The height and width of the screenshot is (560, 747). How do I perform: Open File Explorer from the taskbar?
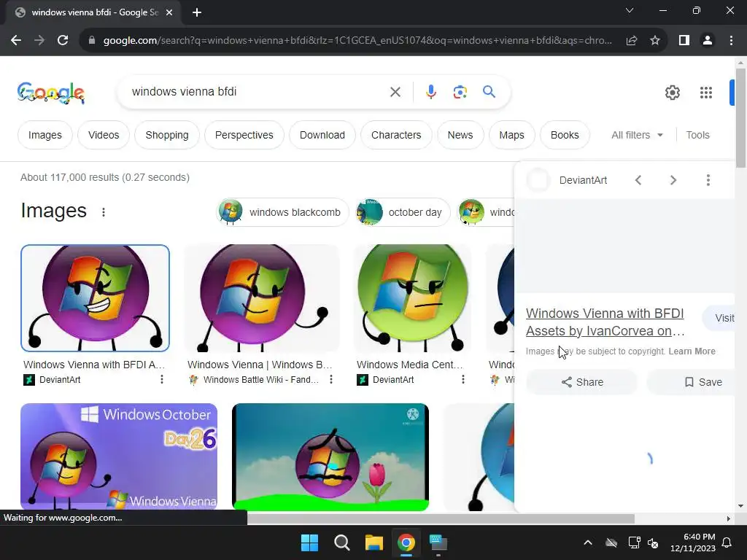coord(374,542)
